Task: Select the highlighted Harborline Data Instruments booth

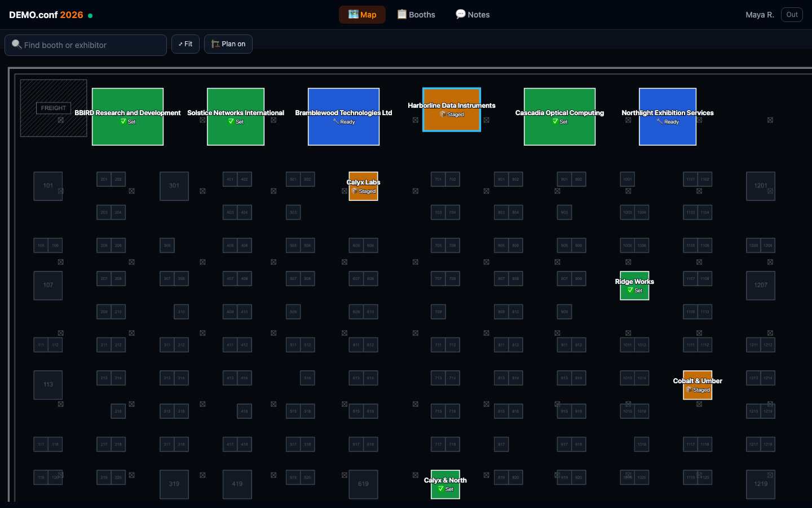Action: point(452,110)
